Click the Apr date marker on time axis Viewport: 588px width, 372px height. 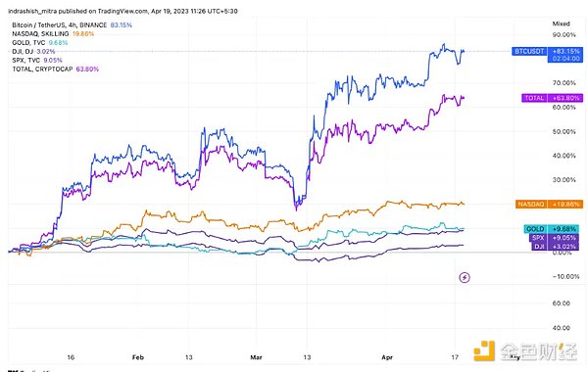[387, 357]
